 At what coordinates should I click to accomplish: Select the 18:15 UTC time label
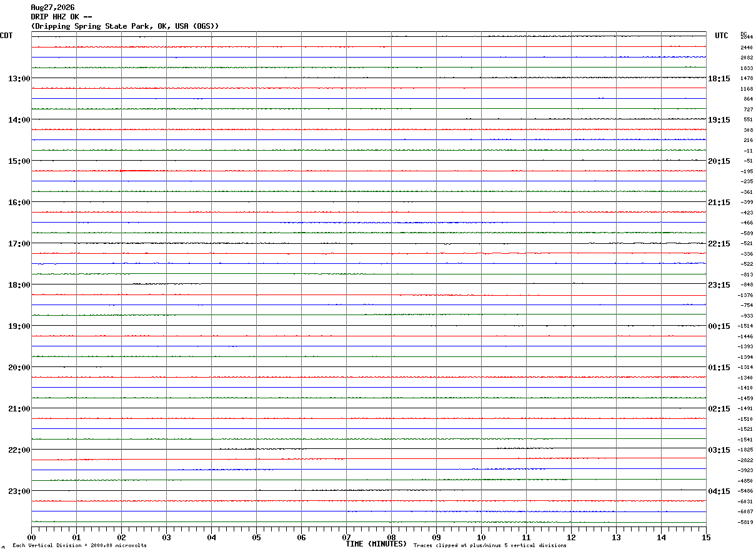[x=719, y=79]
